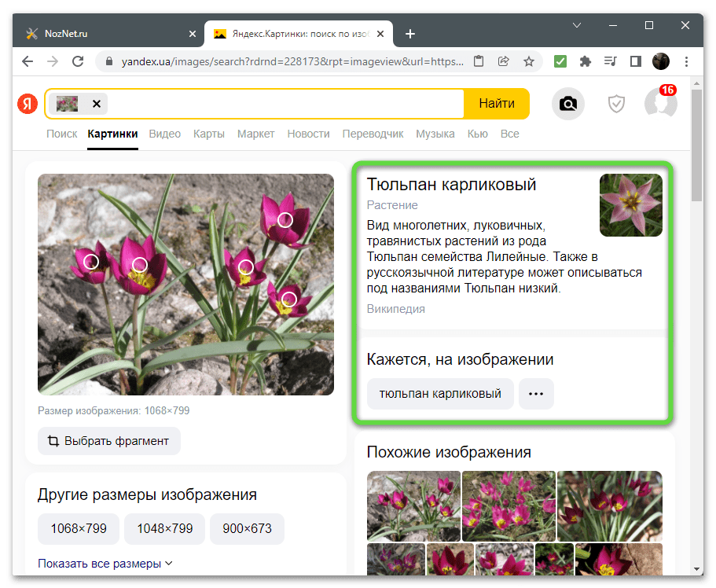Click the topmost tulip marker circle
Screen dimensions: 716x588
click(285, 220)
